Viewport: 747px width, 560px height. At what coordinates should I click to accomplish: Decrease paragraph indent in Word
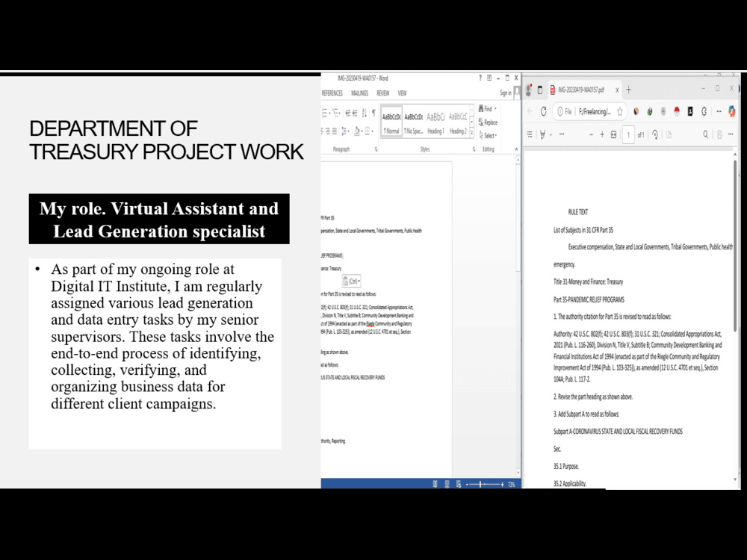[x=348, y=113]
